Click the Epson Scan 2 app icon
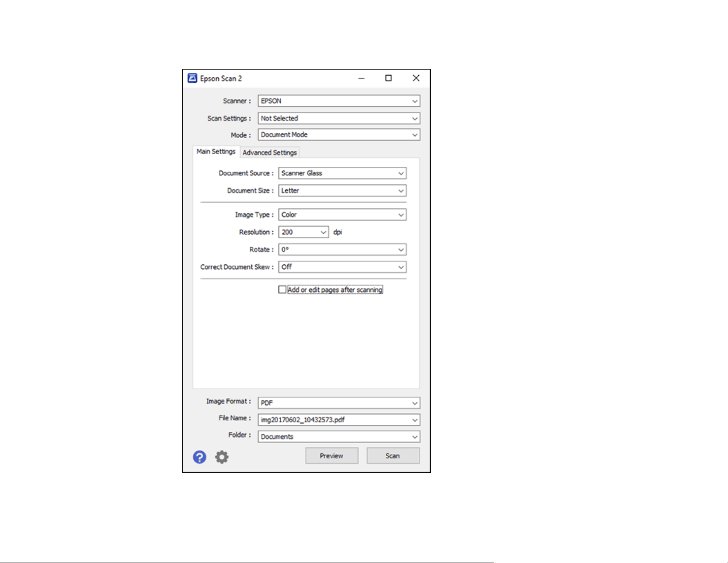 point(192,78)
